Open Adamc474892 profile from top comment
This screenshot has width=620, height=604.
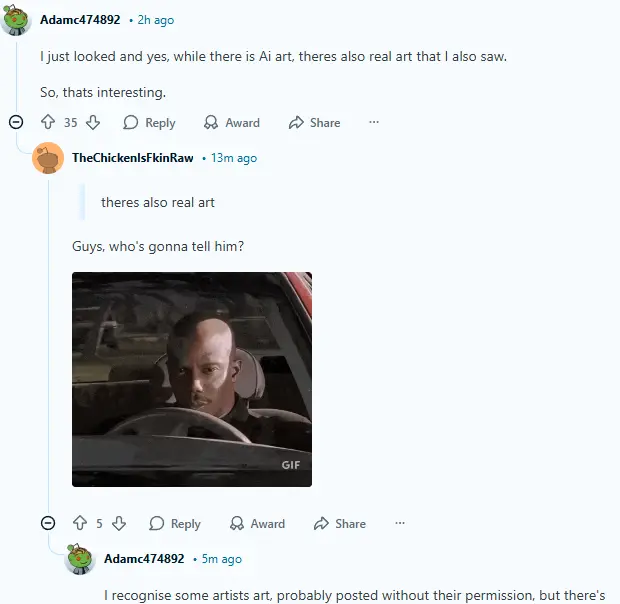[80, 20]
